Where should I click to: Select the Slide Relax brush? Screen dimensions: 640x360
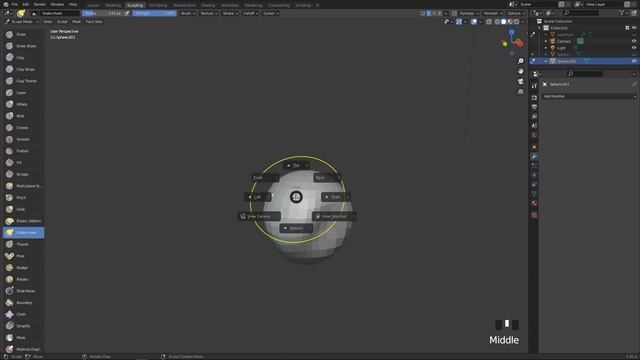[23, 291]
